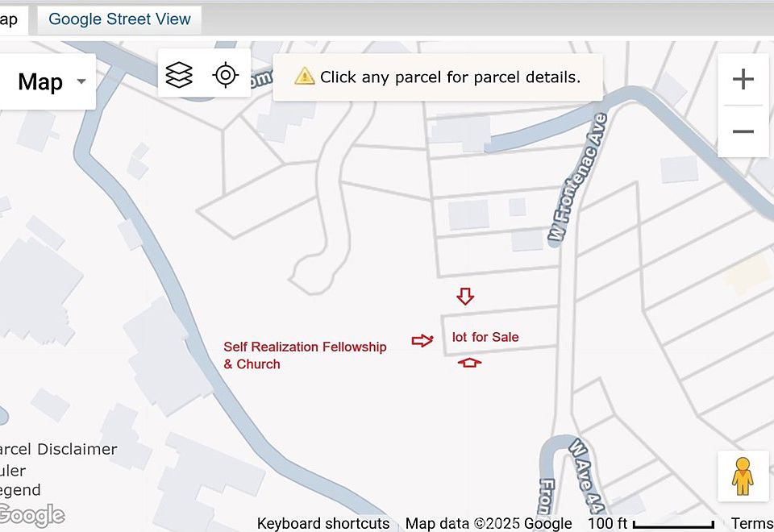Open the Parcel Disclaimer link
The width and height of the screenshot is (774, 532).
pyautogui.click(x=58, y=449)
